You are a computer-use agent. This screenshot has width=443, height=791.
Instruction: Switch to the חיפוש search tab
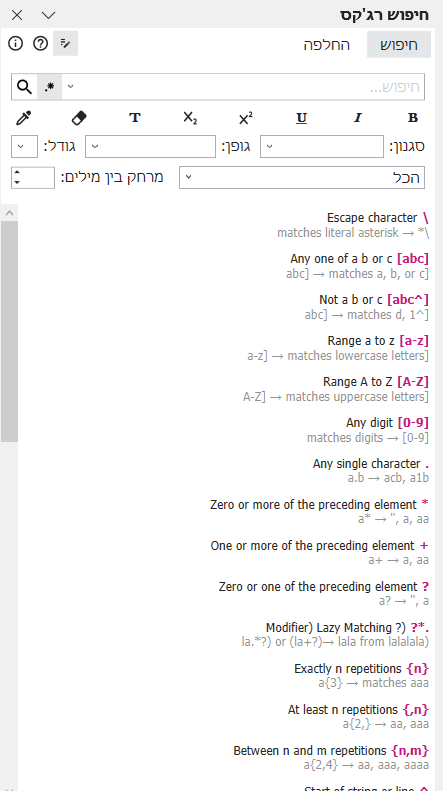click(399, 44)
